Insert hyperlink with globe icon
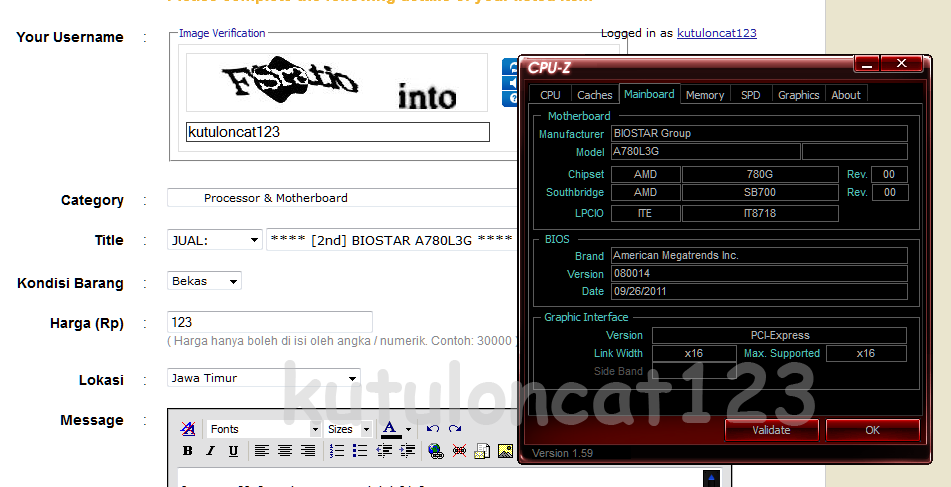The image size is (951, 487). pos(435,451)
